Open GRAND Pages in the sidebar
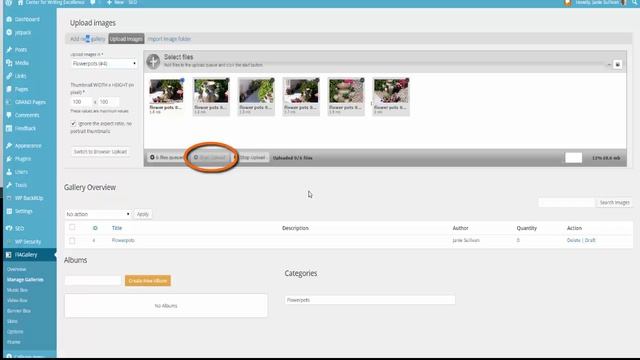 [x=30, y=102]
